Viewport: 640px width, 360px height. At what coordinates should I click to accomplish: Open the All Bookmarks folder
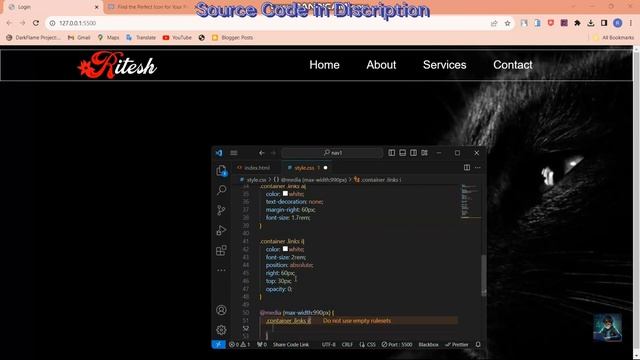click(x=613, y=38)
